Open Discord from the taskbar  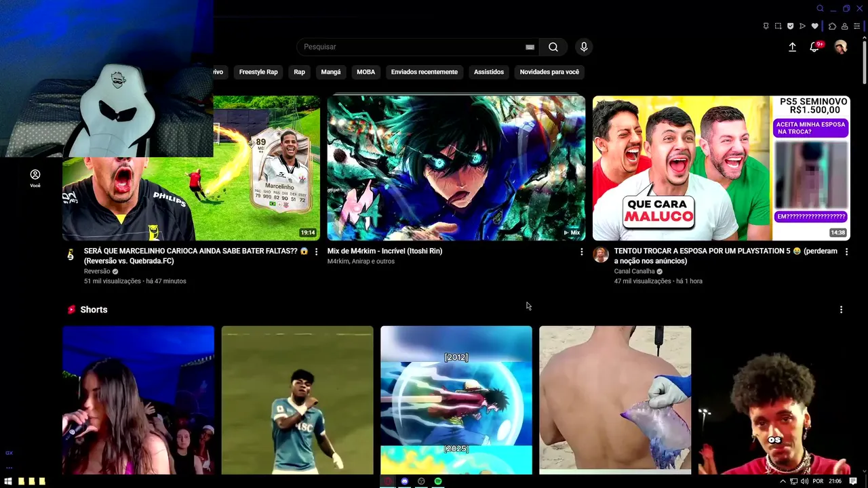tap(405, 481)
